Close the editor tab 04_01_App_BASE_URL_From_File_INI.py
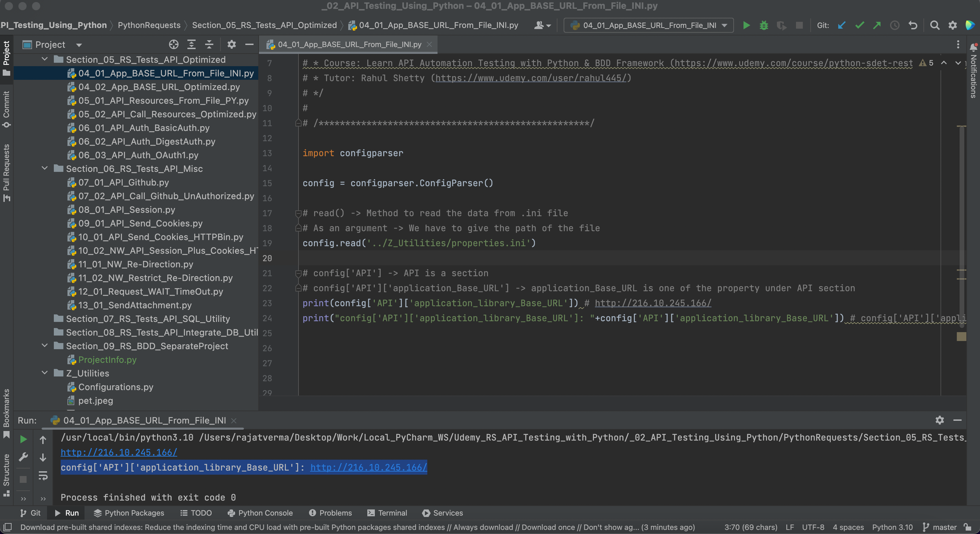The height and width of the screenshot is (534, 980). 429,45
